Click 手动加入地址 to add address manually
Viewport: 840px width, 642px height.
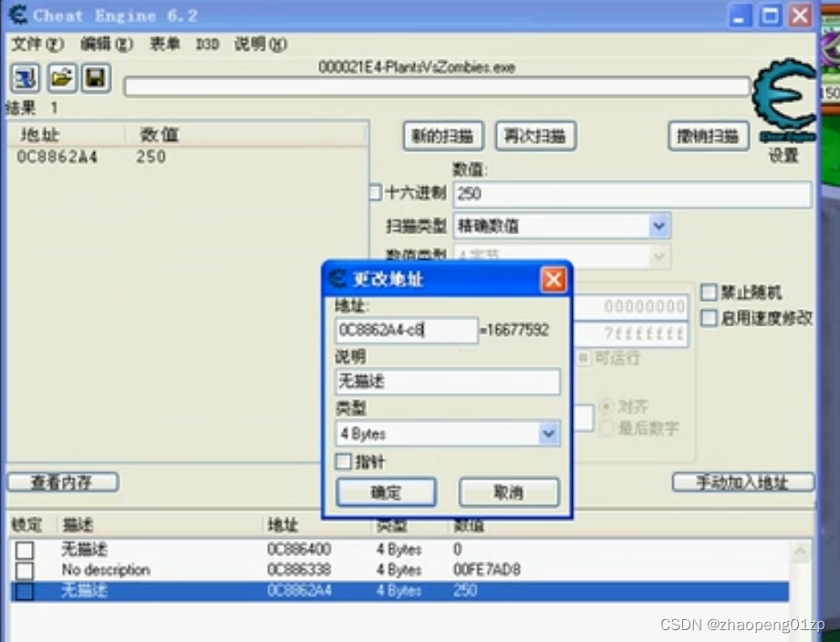coord(742,481)
